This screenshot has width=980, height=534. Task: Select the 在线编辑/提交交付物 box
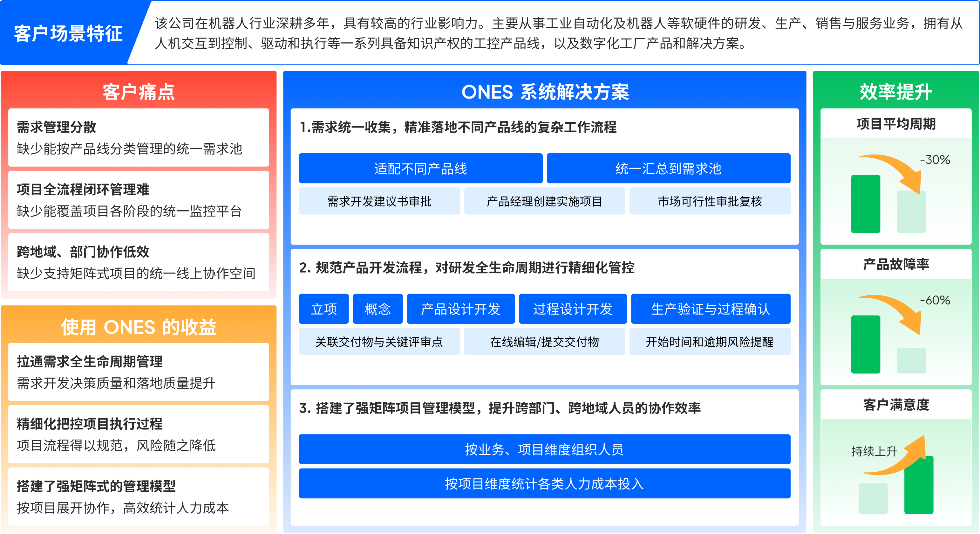pyautogui.click(x=544, y=342)
